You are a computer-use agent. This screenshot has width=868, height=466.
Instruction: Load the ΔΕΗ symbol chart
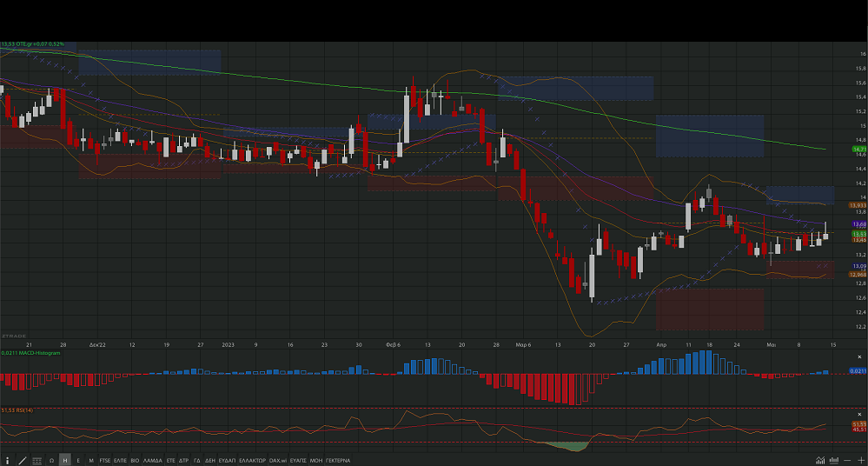point(209,461)
